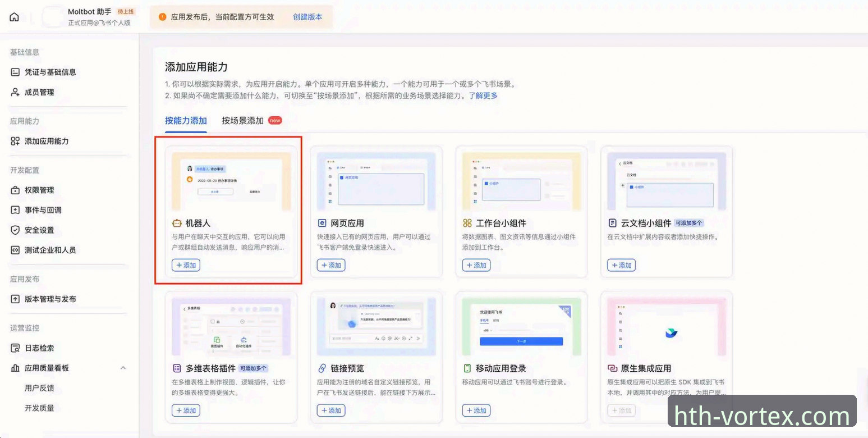Open 用户反馈 in the sidebar
This screenshot has height=438, width=868.
tap(39, 388)
